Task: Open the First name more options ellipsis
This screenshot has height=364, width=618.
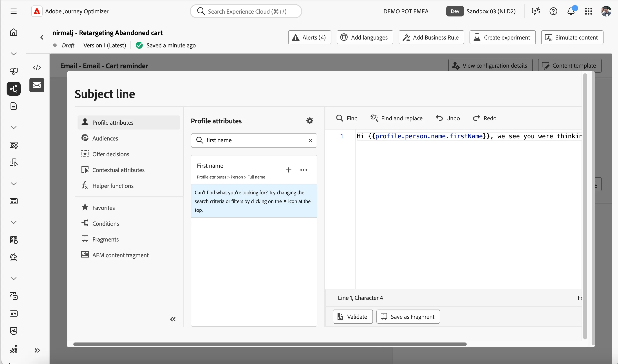Action: coord(304,170)
